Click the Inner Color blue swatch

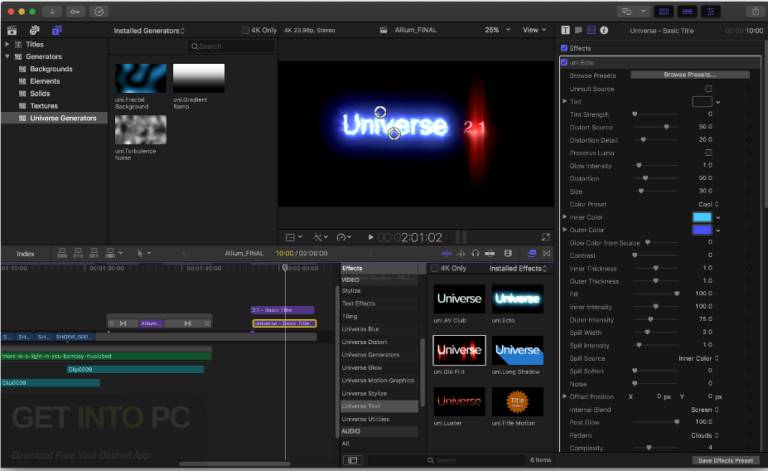coord(702,217)
